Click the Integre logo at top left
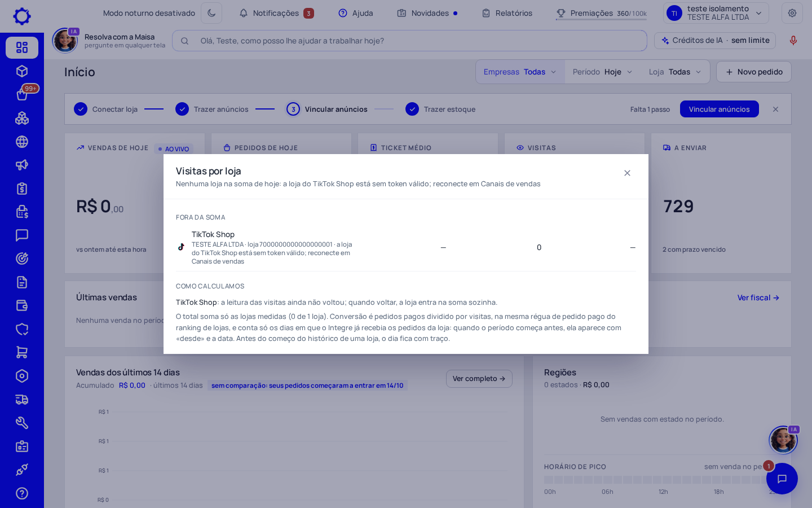812x508 pixels. [x=22, y=16]
